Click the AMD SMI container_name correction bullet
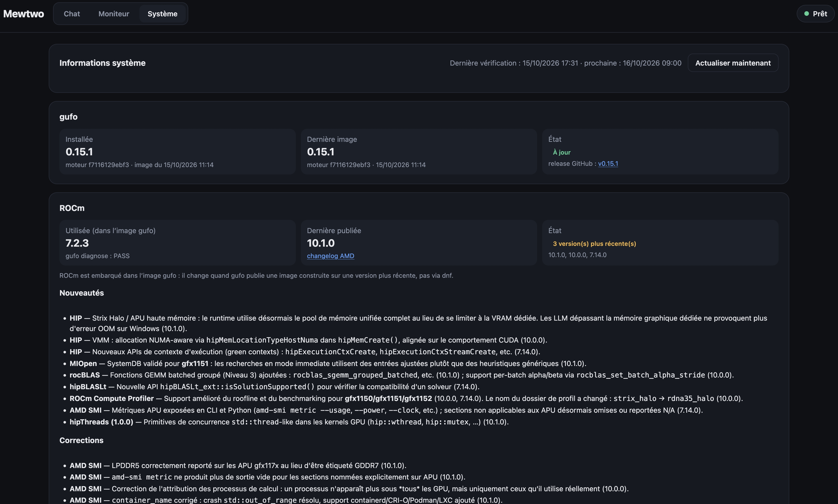This screenshot has width=838, height=504. (286, 500)
